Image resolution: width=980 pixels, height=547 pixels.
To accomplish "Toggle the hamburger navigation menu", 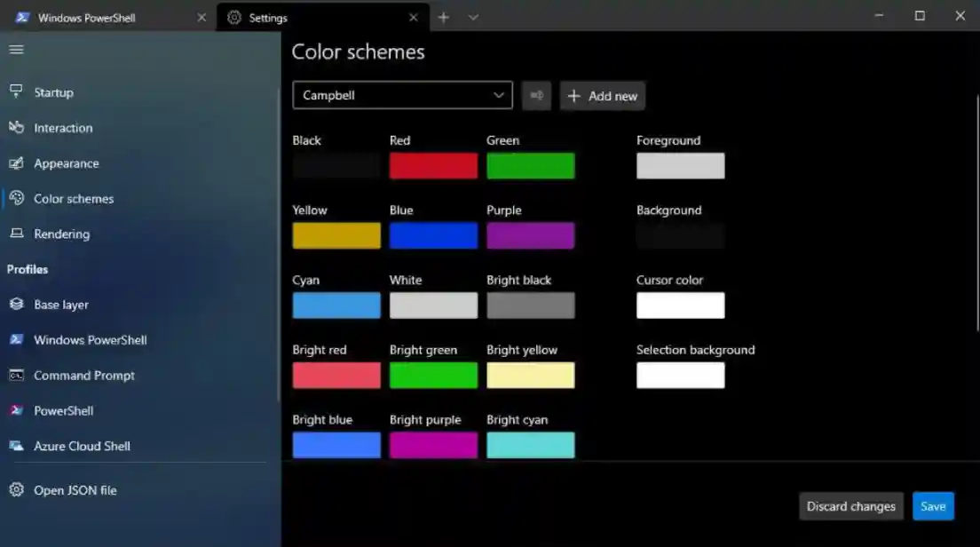I will (16, 50).
